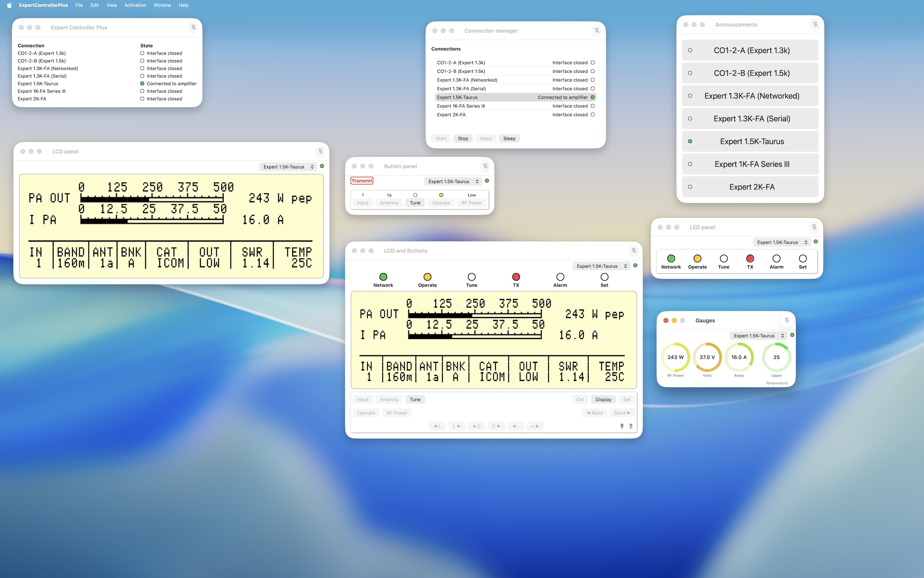Click the RF Power gauge showing 243 W

(x=675, y=357)
